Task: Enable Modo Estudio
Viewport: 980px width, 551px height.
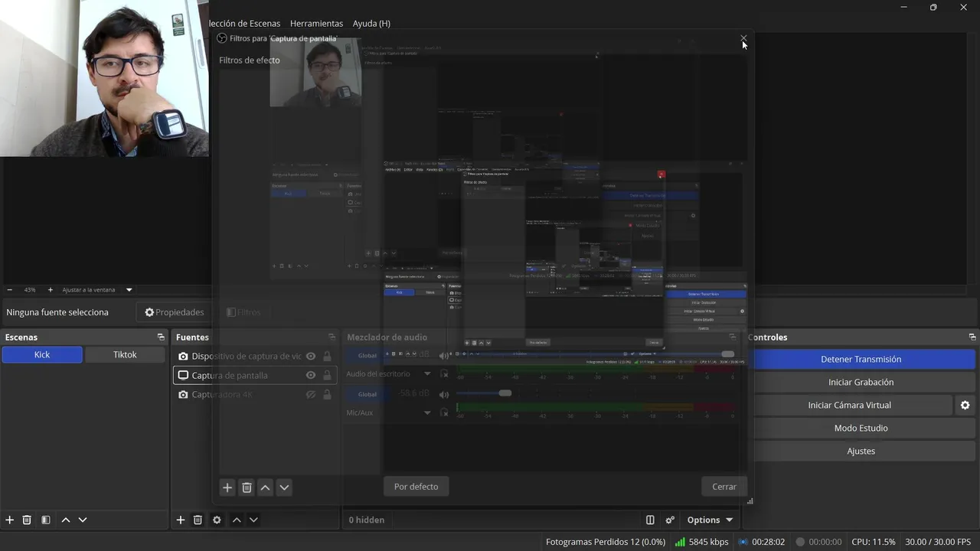Action: 861,428
